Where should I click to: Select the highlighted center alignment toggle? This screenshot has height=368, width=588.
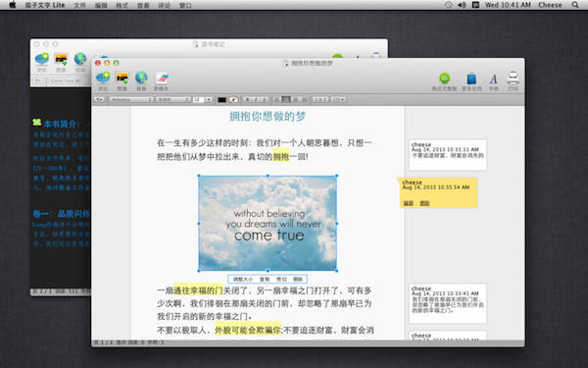(286, 99)
